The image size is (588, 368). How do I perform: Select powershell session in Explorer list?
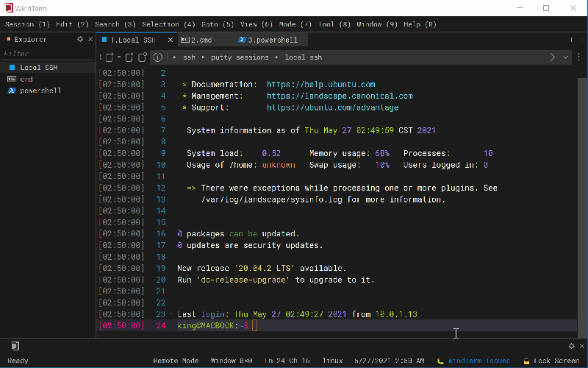(48, 91)
